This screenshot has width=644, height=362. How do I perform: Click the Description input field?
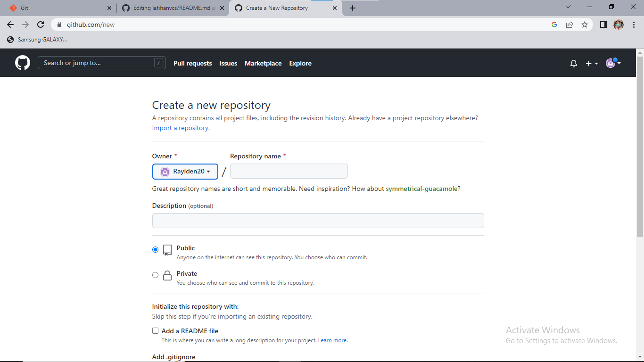click(318, 221)
